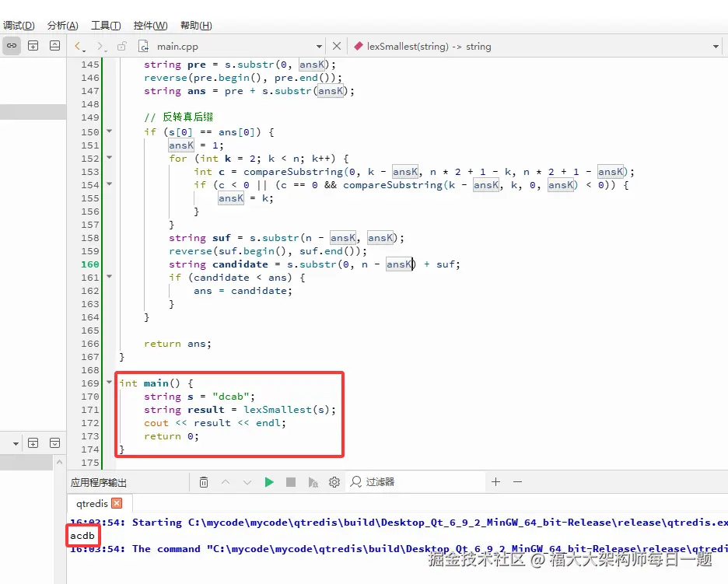This screenshot has height=584, width=728.
Task: Click the lower sidebar close-split icon
Action: point(54,443)
